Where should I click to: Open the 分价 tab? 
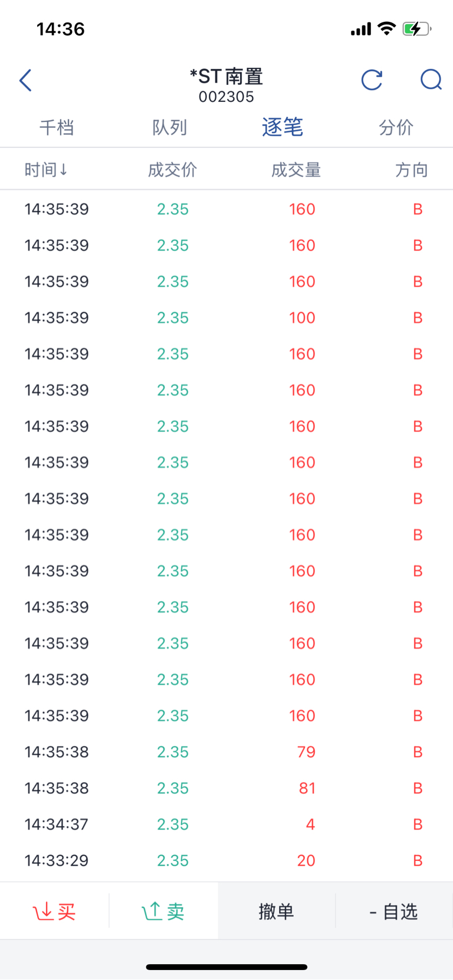[x=396, y=127]
